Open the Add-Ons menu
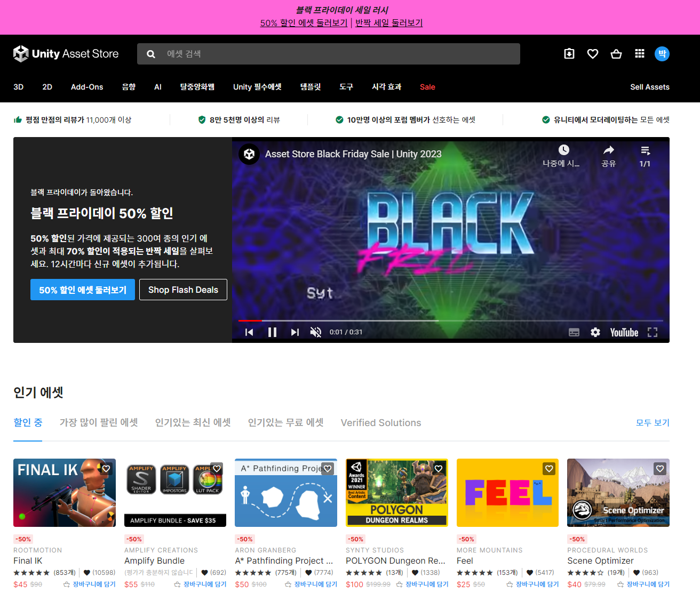The image size is (700, 601). pyautogui.click(x=87, y=87)
